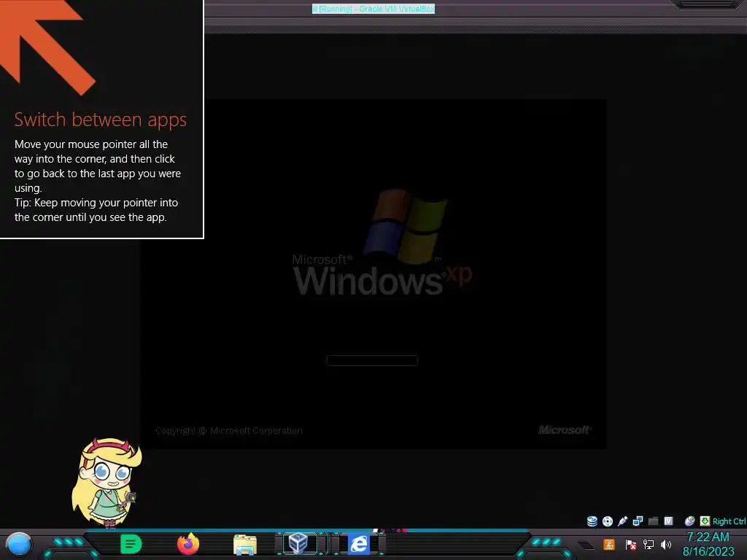The height and width of the screenshot is (560, 747).
Task: Click the VirtualBox Running window title
Action: click(373, 9)
